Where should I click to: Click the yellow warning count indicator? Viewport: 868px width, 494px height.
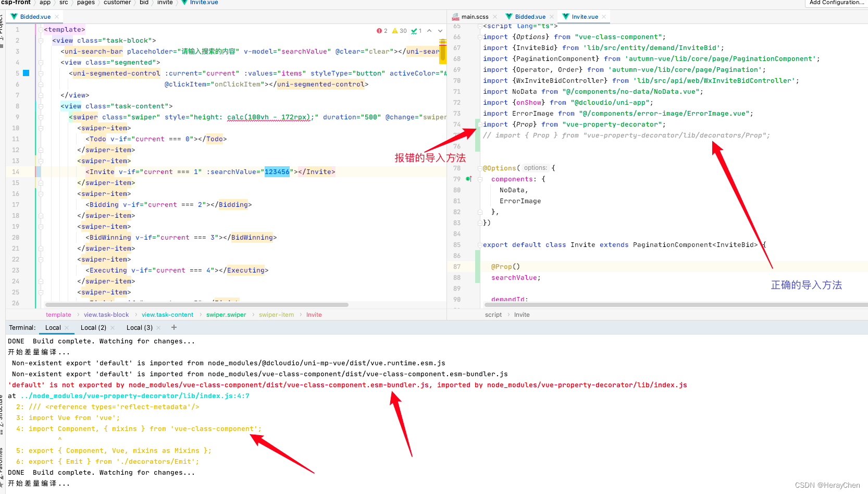click(x=400, y=31)
